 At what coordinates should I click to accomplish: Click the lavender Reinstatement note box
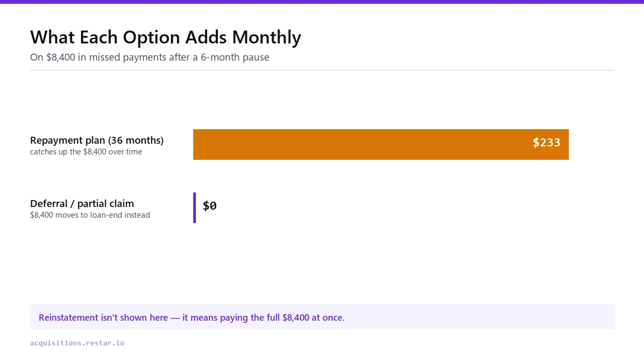(x=322, y=317)
